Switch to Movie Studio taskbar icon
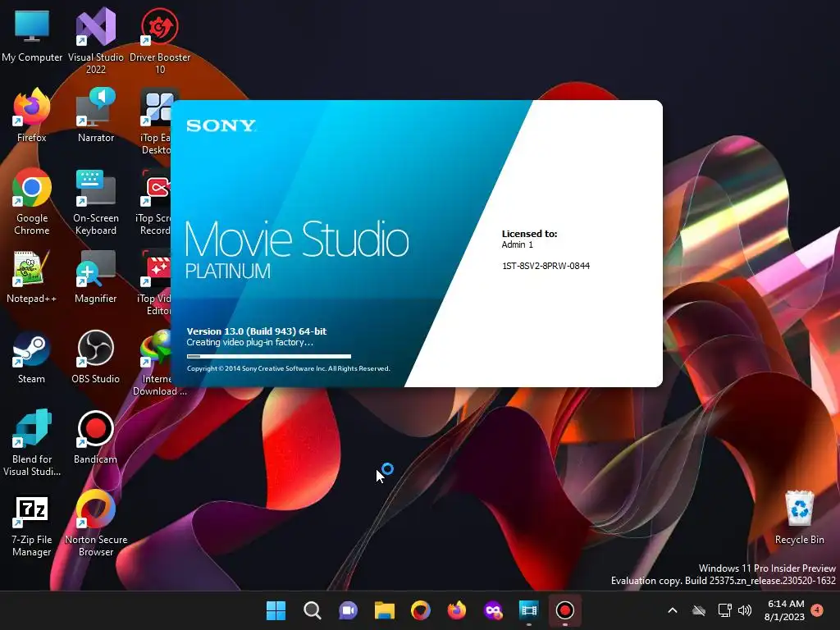 click(x=529, y=610)
